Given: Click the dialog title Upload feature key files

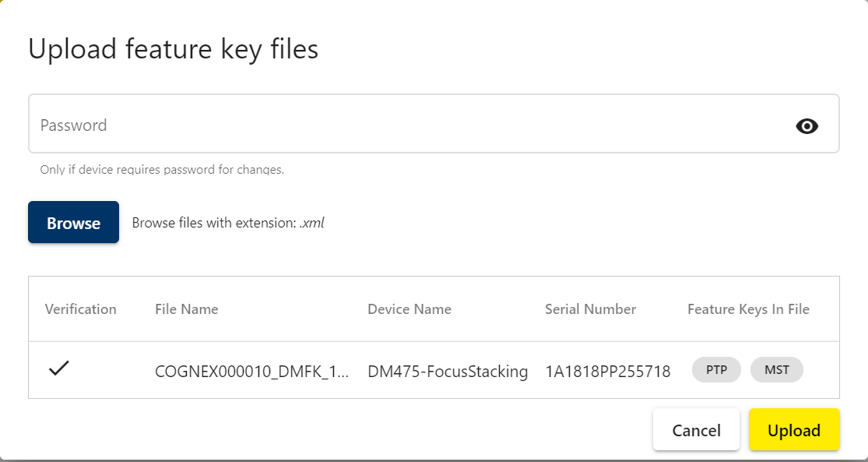Looking at the screenshot, I should coord(173,49).
